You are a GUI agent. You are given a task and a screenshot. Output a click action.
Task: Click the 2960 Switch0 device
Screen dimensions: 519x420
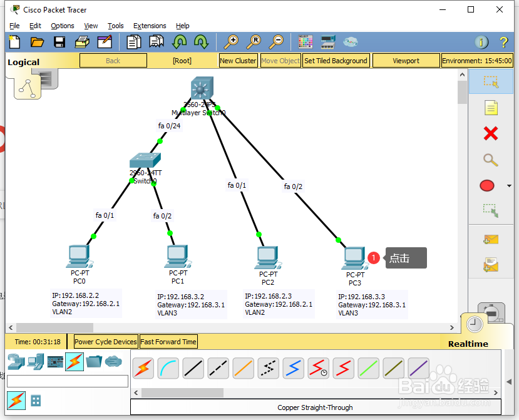point(145,160)
